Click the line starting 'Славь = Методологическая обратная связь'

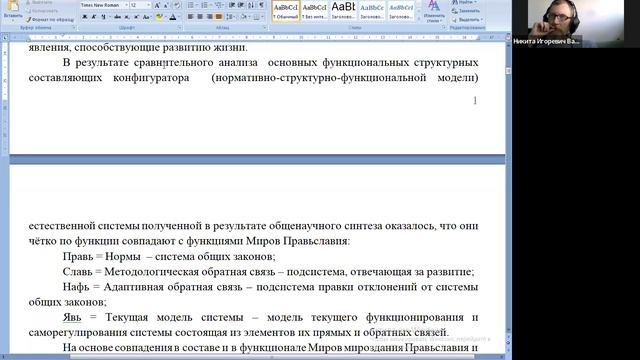[x=268, y=272]
